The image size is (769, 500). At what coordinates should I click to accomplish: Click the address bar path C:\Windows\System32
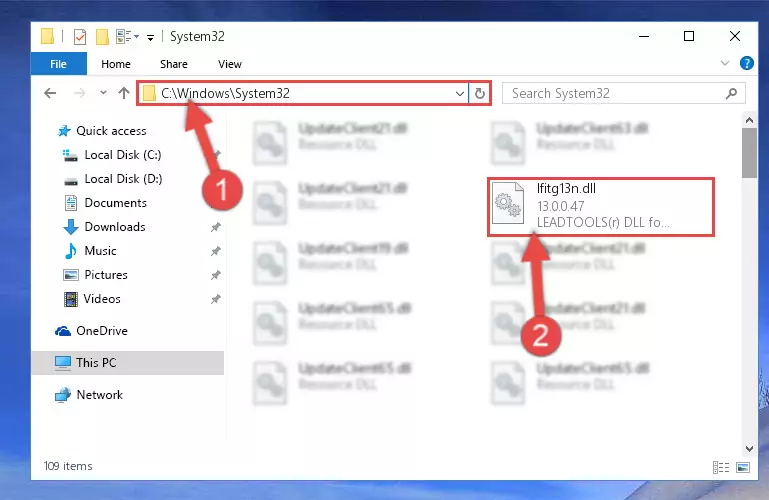226,93
